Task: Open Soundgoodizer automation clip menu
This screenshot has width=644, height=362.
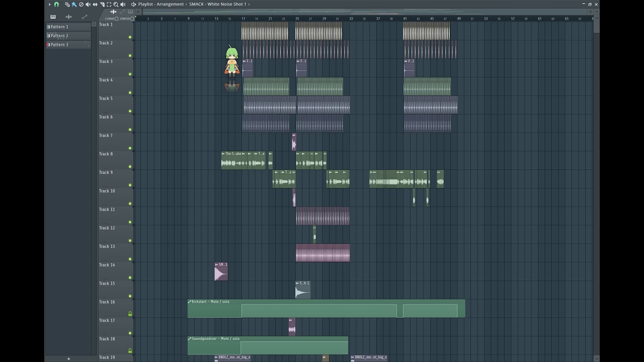Action: point(190,339)
